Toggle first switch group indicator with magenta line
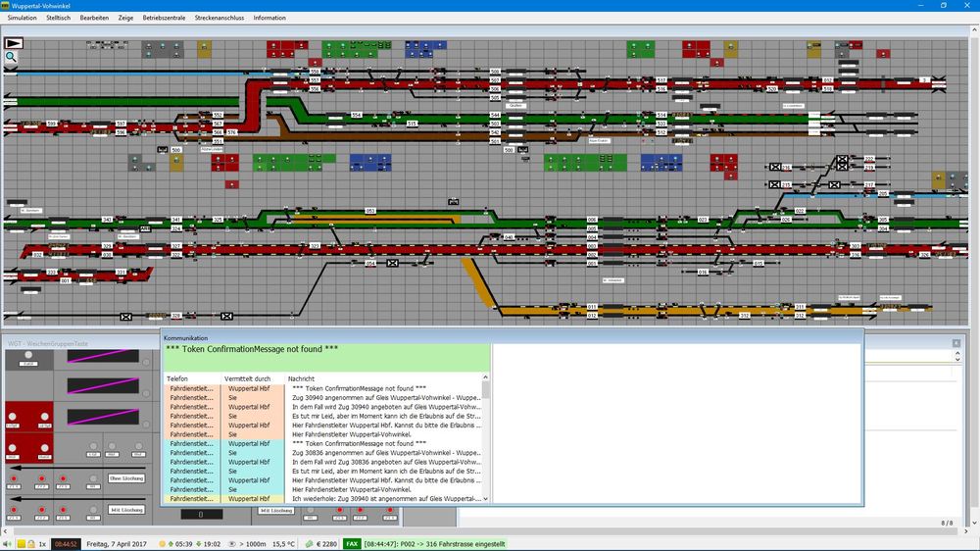 (103, 357)
